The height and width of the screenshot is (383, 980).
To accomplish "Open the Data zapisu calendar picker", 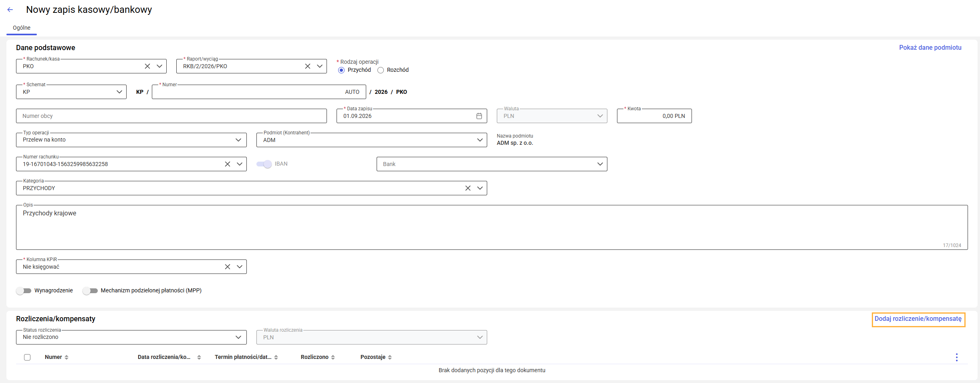I will (479, 116).
